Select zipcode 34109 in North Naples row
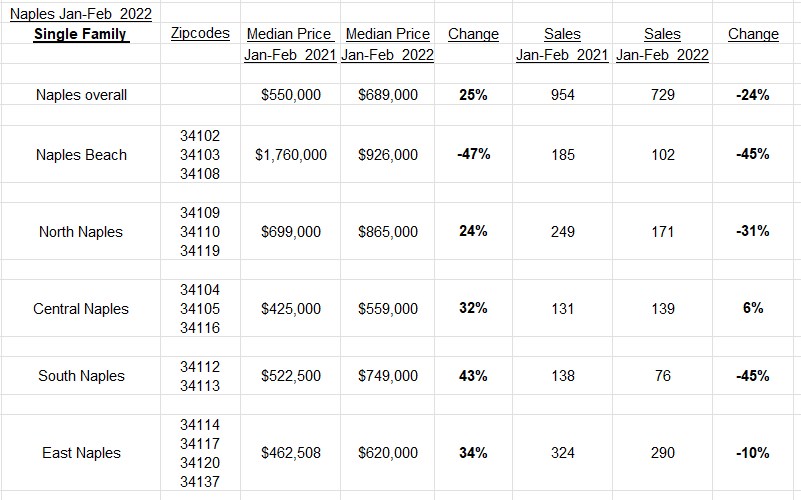 point(200,213)
